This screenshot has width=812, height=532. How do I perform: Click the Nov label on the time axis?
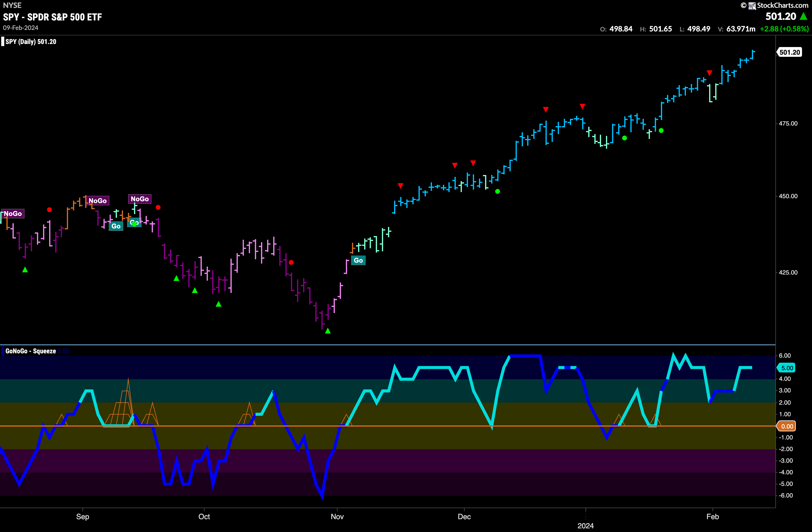(337, 517)
